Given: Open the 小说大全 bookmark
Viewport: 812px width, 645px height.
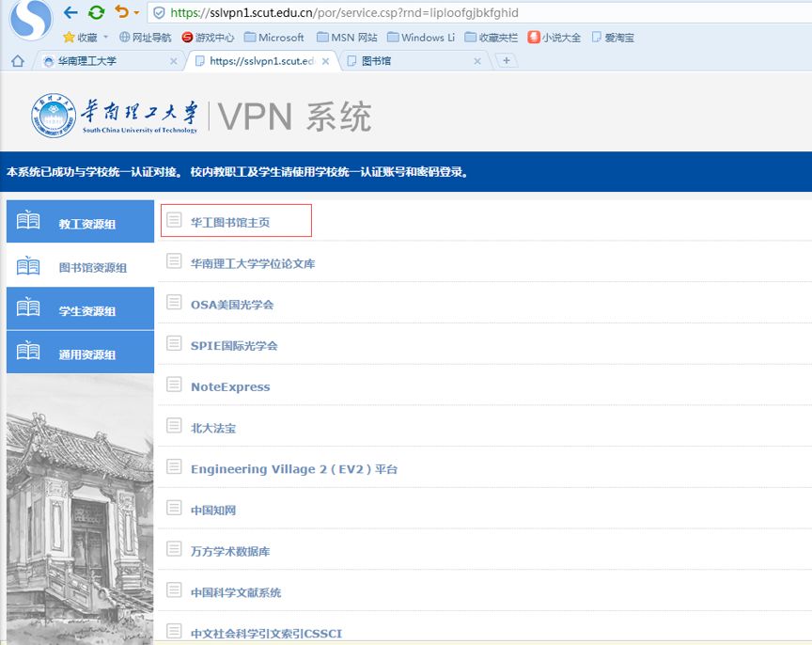Looking at the screenshot, I should 554,38.
